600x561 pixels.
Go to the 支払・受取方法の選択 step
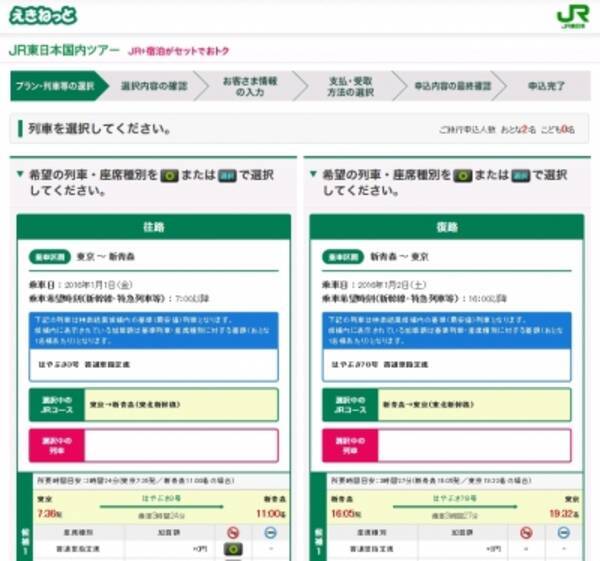[x=351, y=86]
